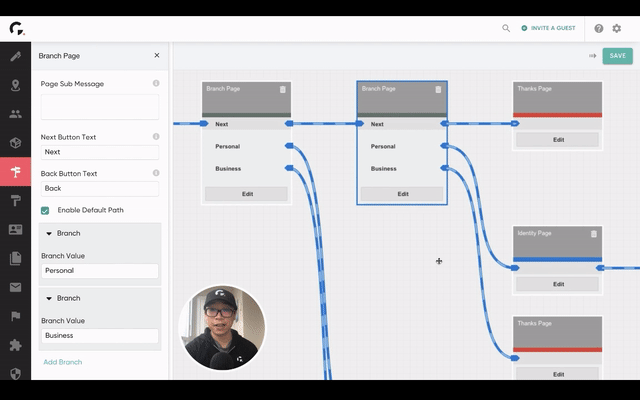Image resolution: width=640 pixels, height=400 pixels.
Task: Open the pencil edit sidebar icon
Action: click(16, 56)
